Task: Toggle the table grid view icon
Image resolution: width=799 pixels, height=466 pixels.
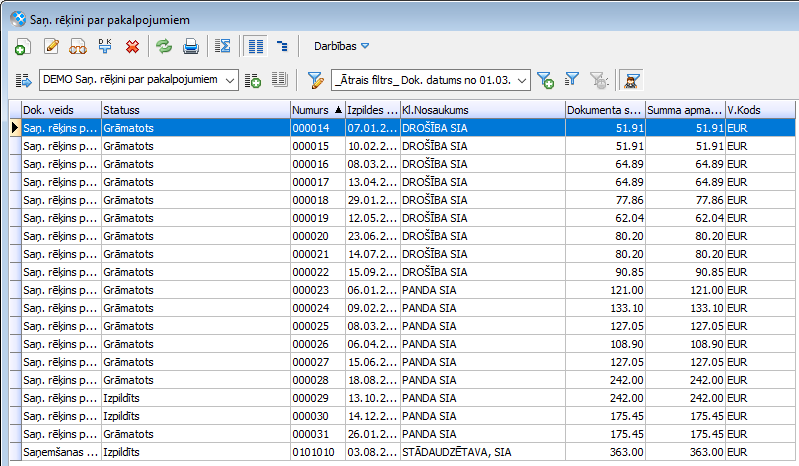Action: point(256,46)
